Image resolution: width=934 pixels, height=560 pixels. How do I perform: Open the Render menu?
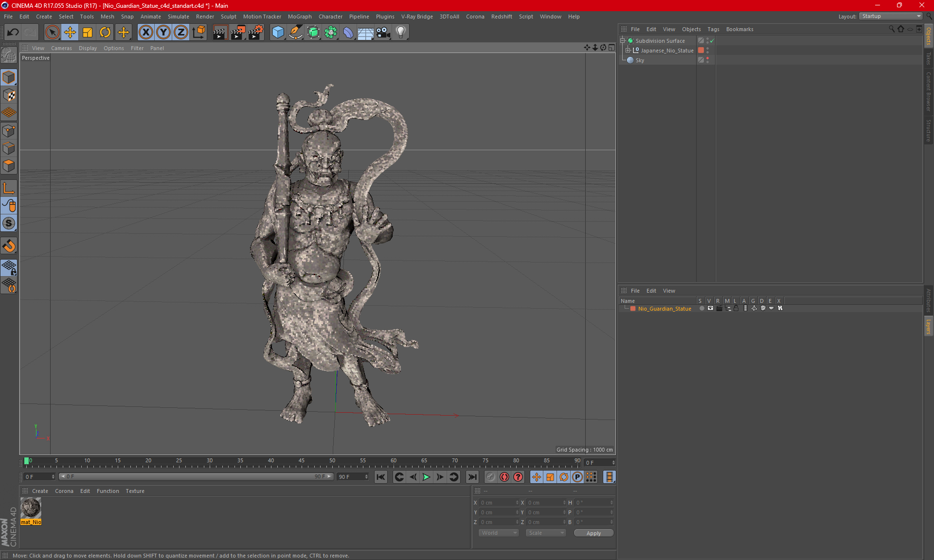(205, 17)
